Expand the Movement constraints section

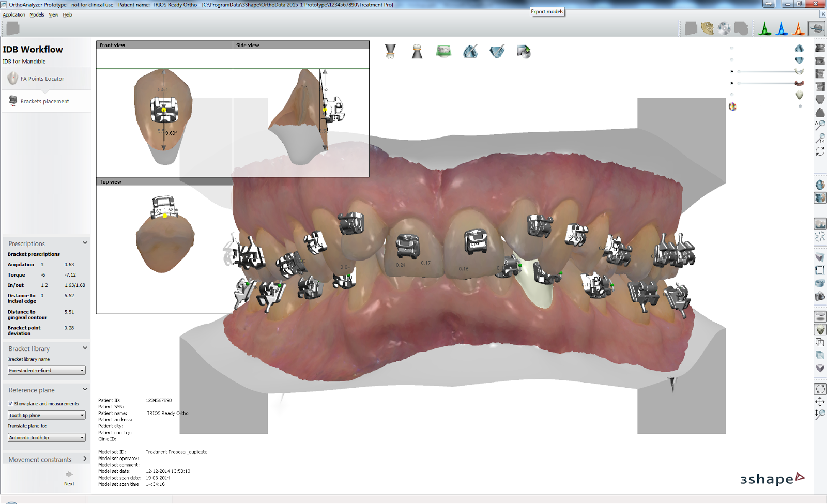[x=85, y=459]
